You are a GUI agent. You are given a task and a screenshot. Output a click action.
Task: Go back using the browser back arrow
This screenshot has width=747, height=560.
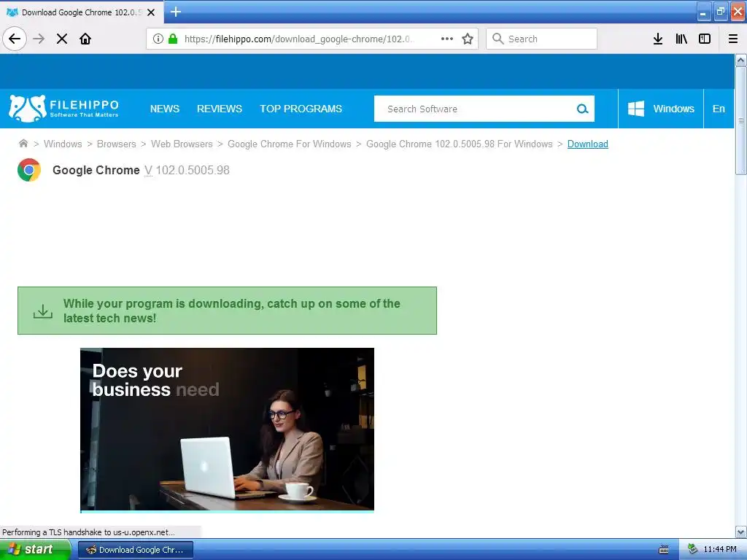(15, 39)
